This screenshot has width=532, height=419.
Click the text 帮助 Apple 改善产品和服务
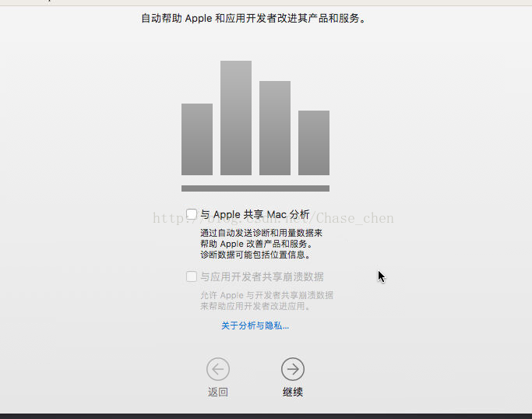click(x=256, y=244)
